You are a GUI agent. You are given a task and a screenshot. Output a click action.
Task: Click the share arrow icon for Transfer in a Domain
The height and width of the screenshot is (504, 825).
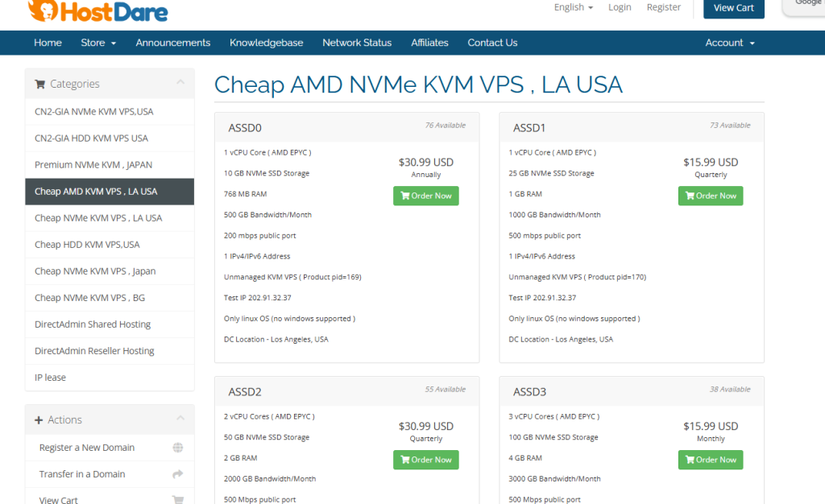[x=178, y=474]
